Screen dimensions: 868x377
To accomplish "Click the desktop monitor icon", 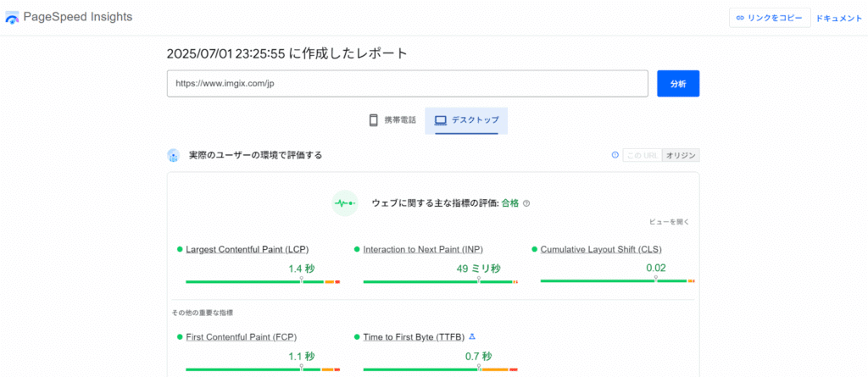I will coord(440,120).
